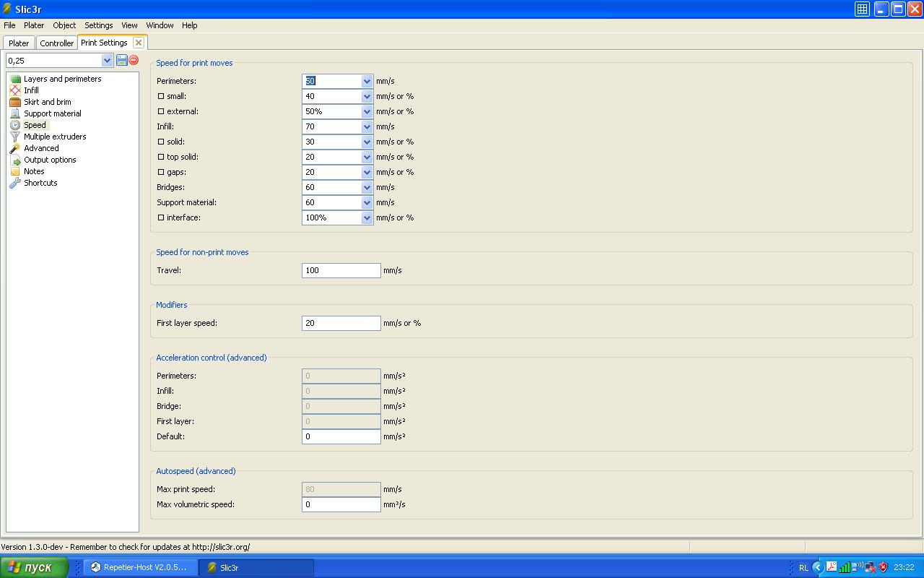Open the Shortcuts page with wrench icon
This screenshot has height=578, width=924.
click(x=40, y=183)
